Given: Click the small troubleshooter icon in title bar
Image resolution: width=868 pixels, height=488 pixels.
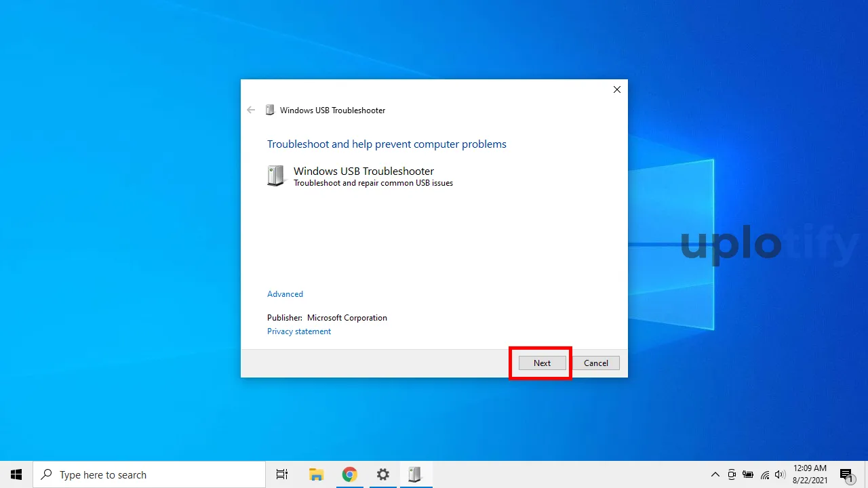Looking at the screenshot, I should 270,110.
